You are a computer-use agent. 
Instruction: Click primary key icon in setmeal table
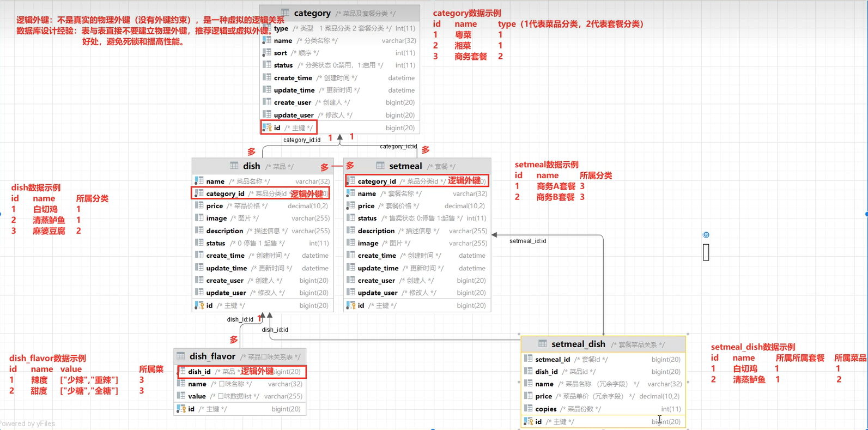pyautogui.click(x=351, y=305)
